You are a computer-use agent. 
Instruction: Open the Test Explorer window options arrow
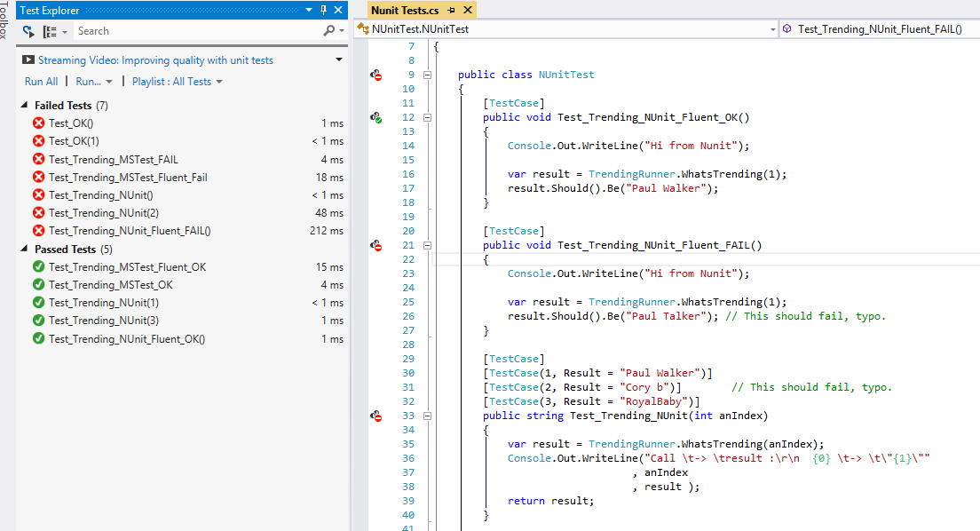(309, 10)
